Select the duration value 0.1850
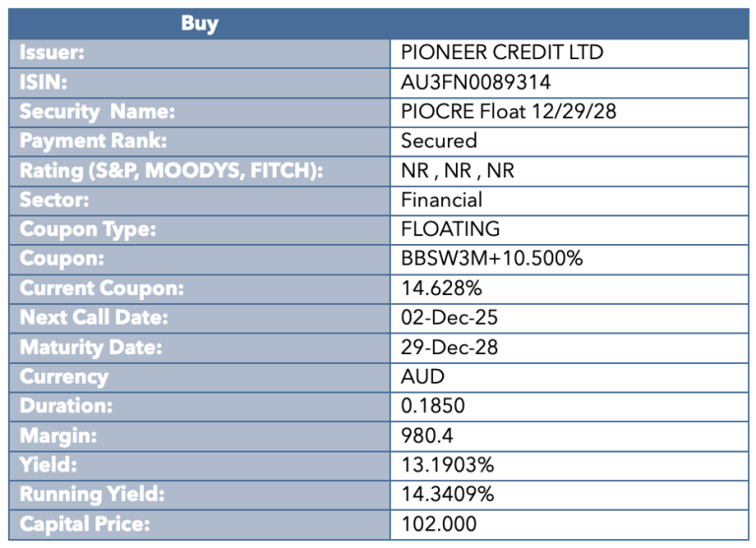 point(433,406)
